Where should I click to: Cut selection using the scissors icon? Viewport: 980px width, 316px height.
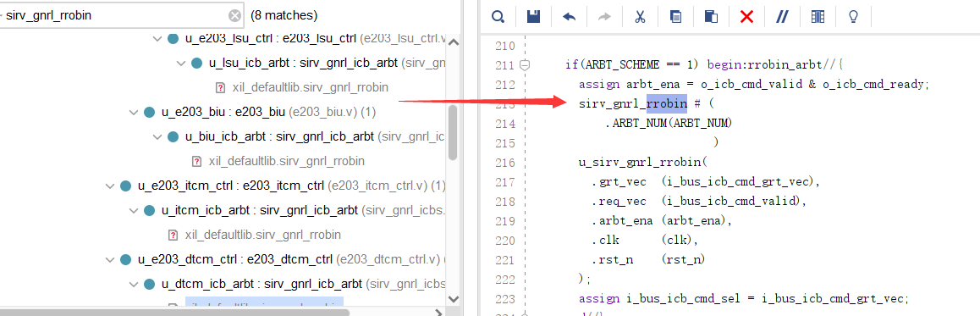640,17
